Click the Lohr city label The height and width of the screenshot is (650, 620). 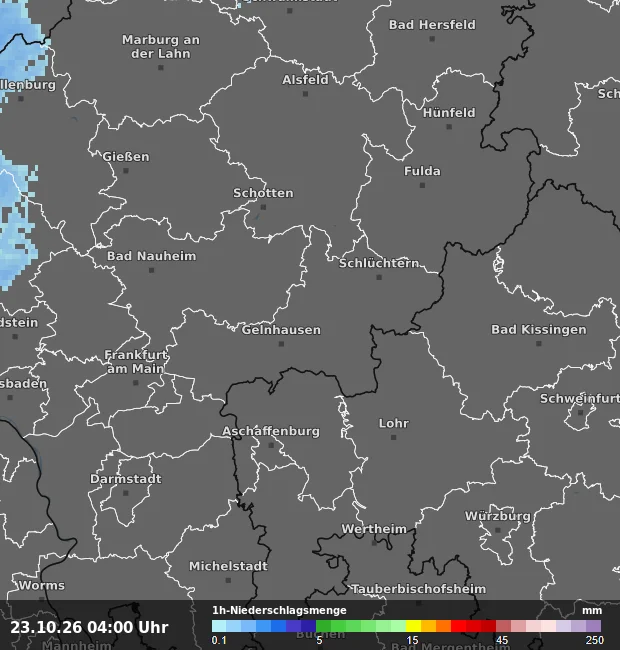pyautogui.click(x=394, y=423)
